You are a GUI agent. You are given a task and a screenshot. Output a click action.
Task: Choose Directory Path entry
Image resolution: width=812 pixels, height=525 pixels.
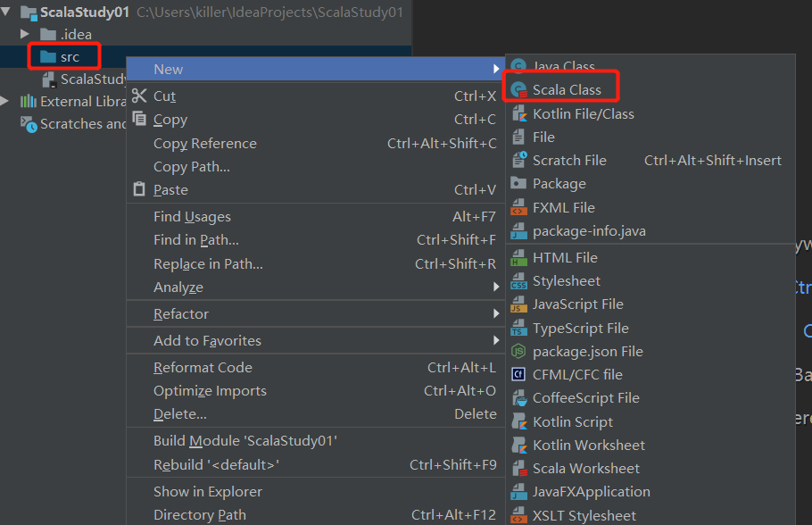(315, 514)
